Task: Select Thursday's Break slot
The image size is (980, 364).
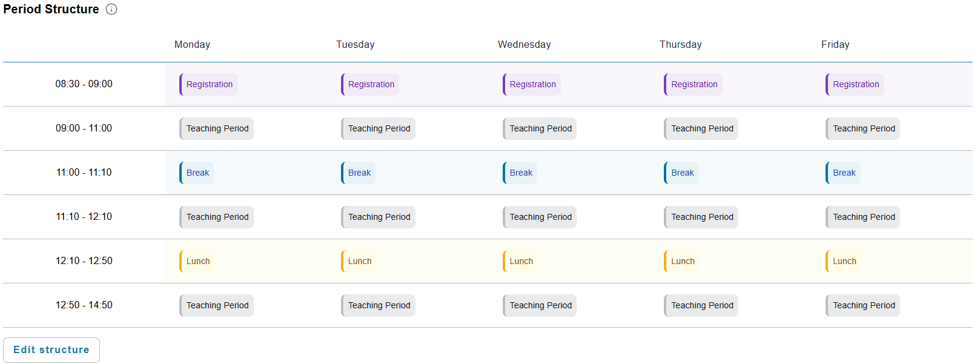Action: 681,173
